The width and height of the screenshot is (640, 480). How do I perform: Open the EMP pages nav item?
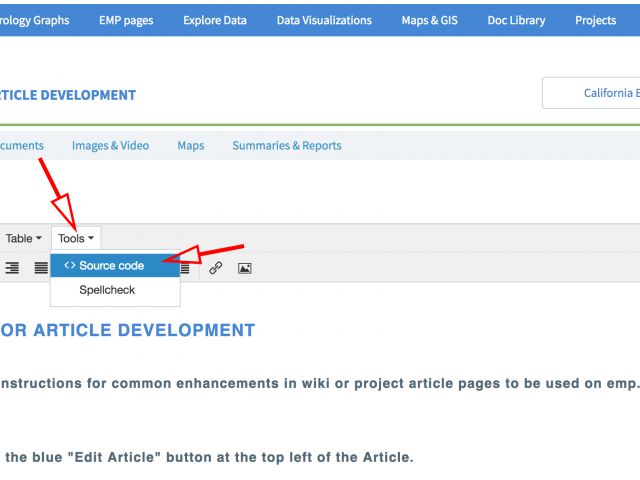point(126,20)
